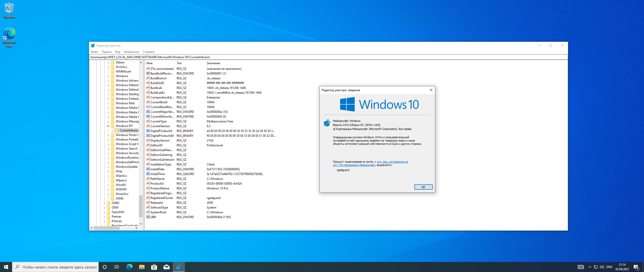Open the Избранное menu
The image size is (644, 272).
click(x=131, y=52)
